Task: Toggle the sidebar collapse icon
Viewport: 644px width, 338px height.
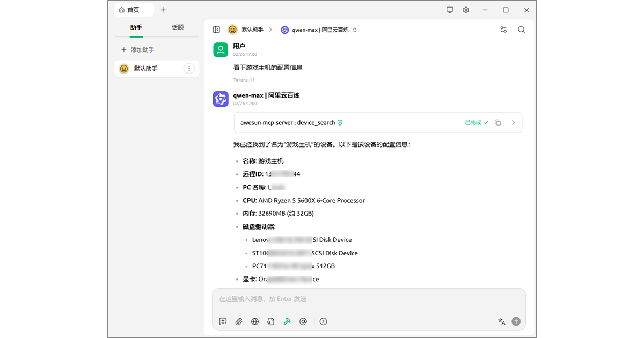Action: click(x=216, y=30)
